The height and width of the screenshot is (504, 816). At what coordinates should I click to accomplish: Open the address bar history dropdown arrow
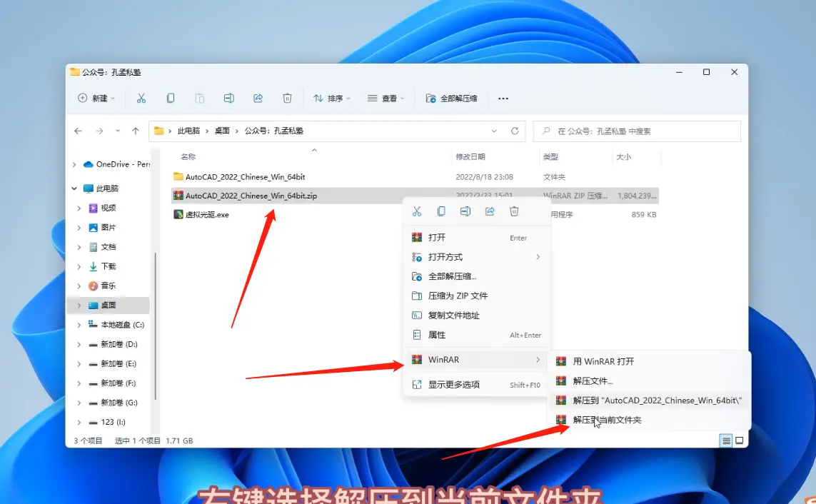[x=495, y=131]
